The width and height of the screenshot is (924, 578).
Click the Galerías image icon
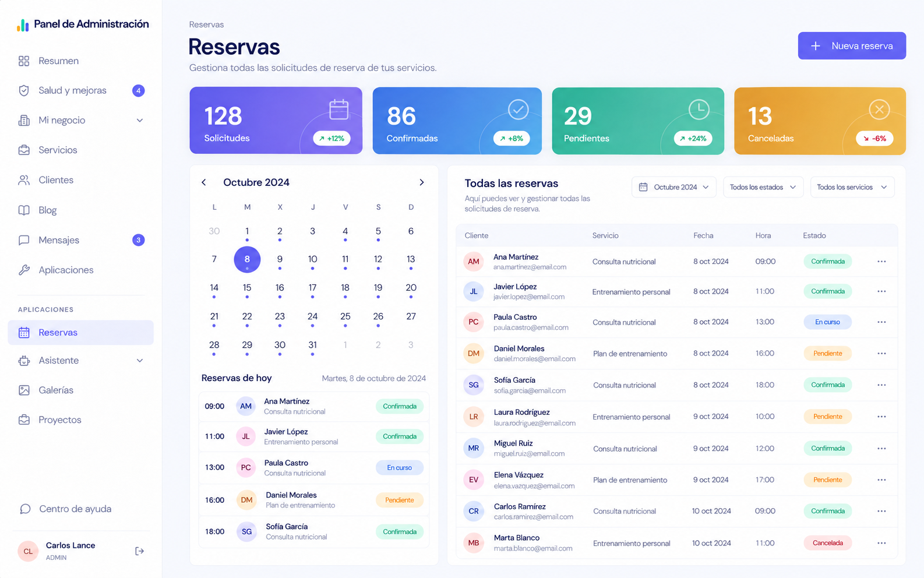(x=24, y=390)
